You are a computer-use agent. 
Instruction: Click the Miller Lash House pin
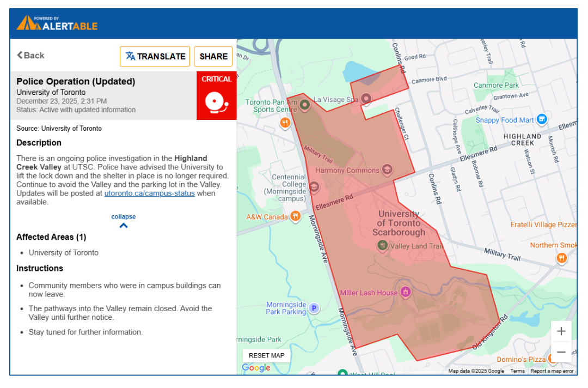405,293
